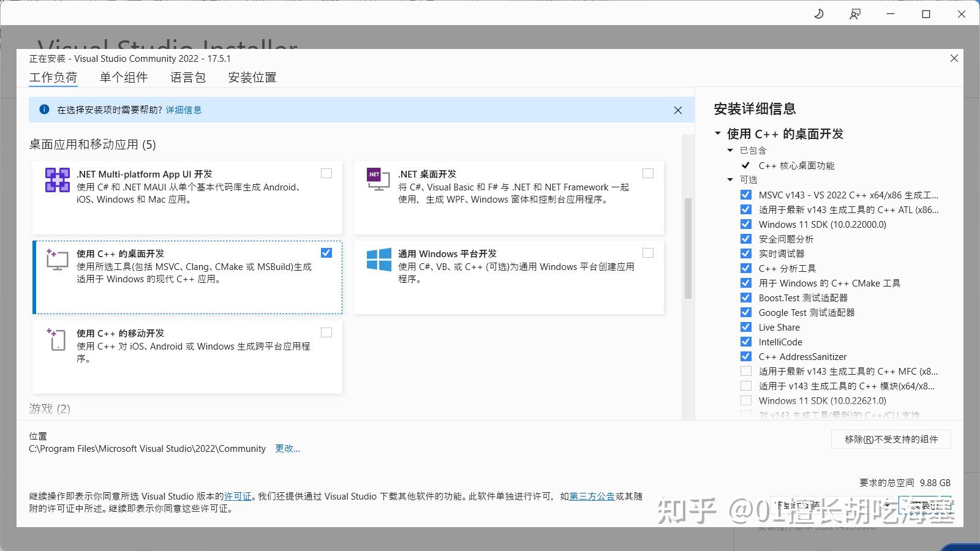
Task: Switch to the 安装位置 tab
Action: (252, 78)
